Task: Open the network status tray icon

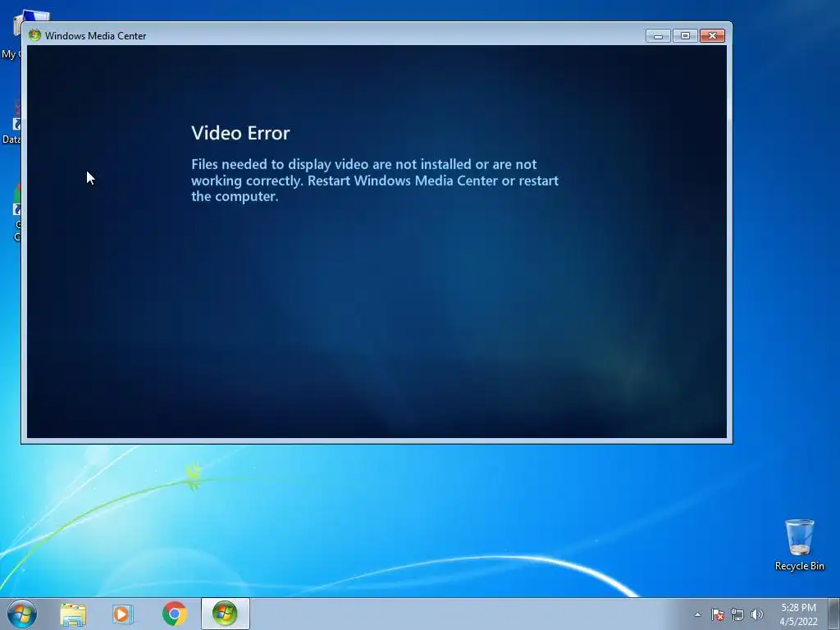Action: [737, 614]
